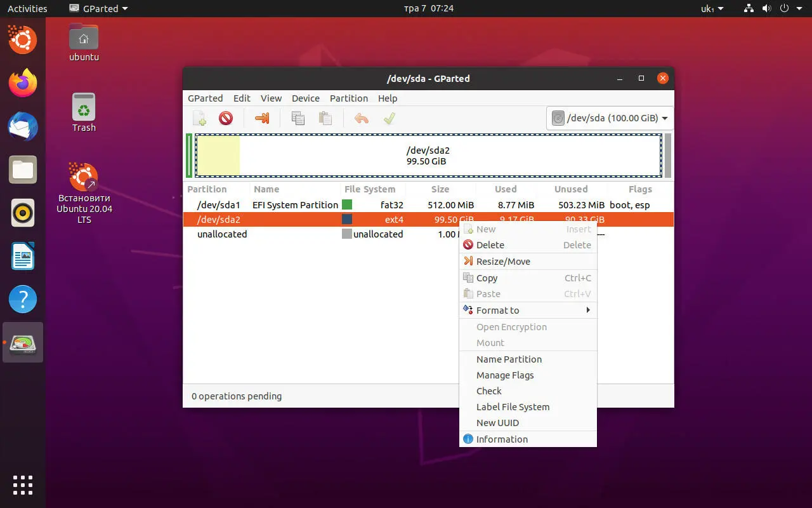
Task: Choose Resize/Move in the context menu
Action: pyautogui.click(x=528, y=262)
